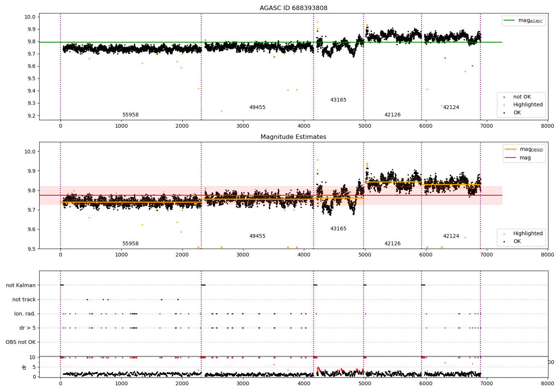560x392 pixels.
Task: Click the 'dr' axis label of bottom strip
Action: (24, 367)
